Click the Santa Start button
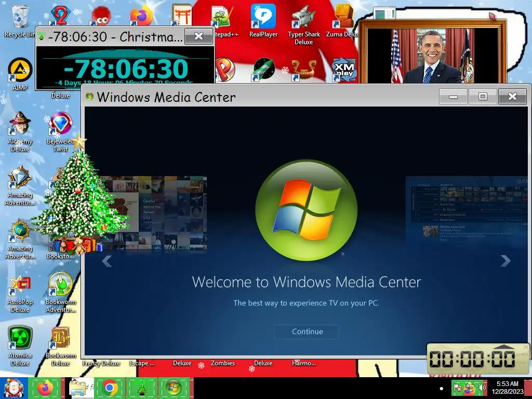The height and width of the screenshot is (399, 532). (14, 388)
